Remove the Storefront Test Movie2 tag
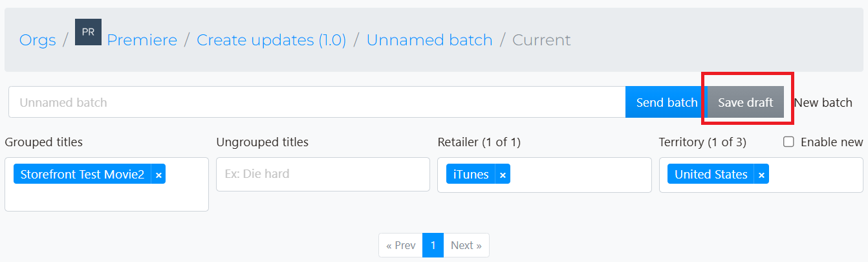Screen dimensions: 868x262 158,174
